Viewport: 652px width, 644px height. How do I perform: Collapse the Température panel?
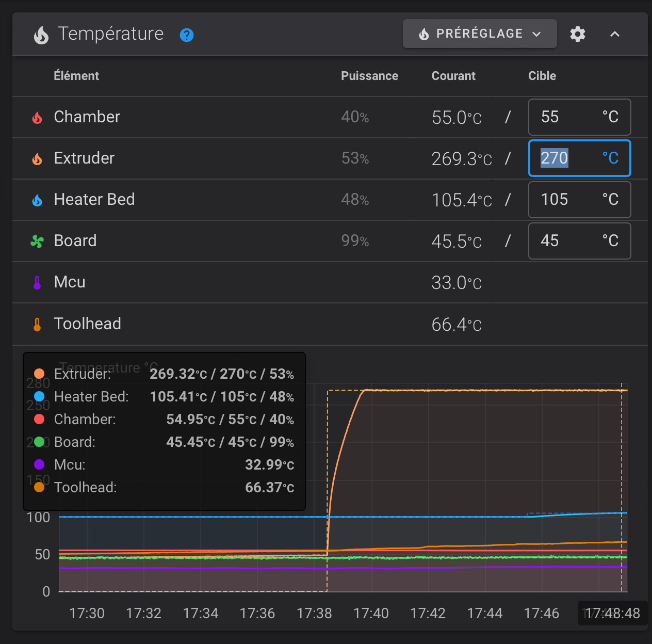[x=614, y=34]
